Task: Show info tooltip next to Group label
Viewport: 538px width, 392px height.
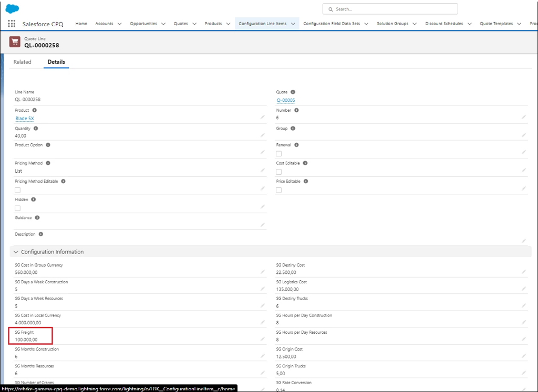Action: click(293, 129)
